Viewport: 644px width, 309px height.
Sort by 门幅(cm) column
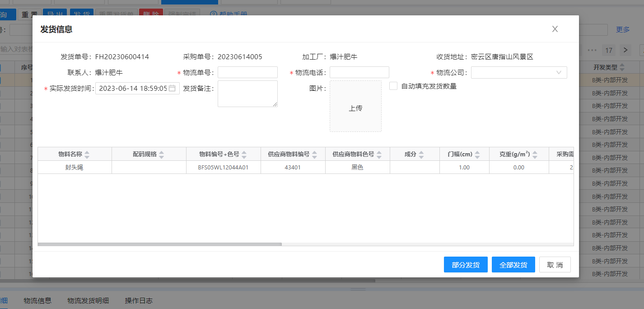(477, 154)
